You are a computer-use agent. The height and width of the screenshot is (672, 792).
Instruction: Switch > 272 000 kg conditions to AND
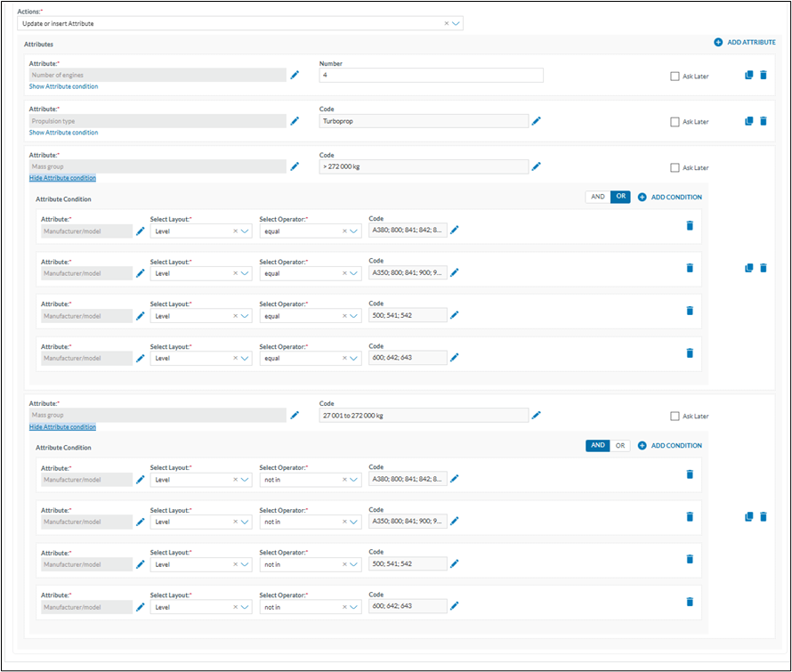(x=597, y=197)
